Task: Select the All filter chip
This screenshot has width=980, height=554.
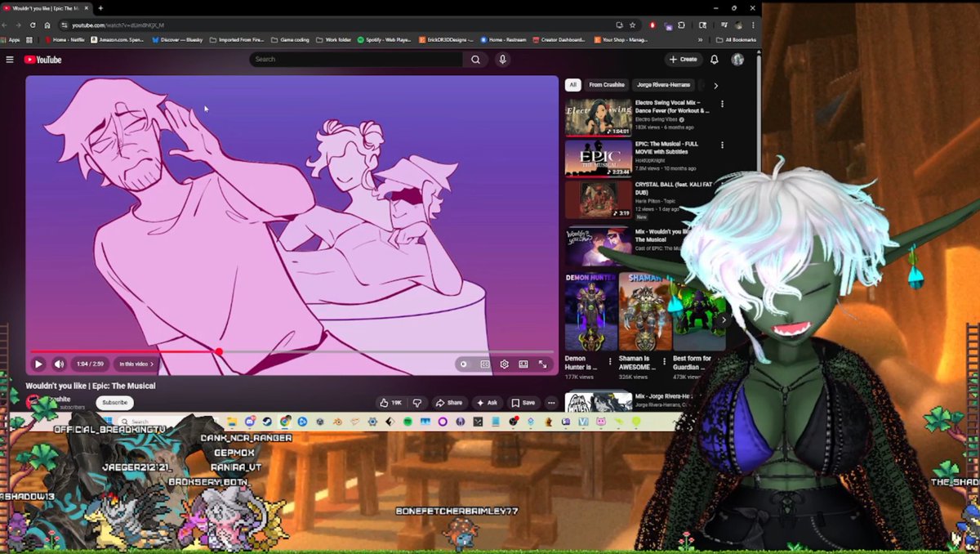Action: [573, 85]
